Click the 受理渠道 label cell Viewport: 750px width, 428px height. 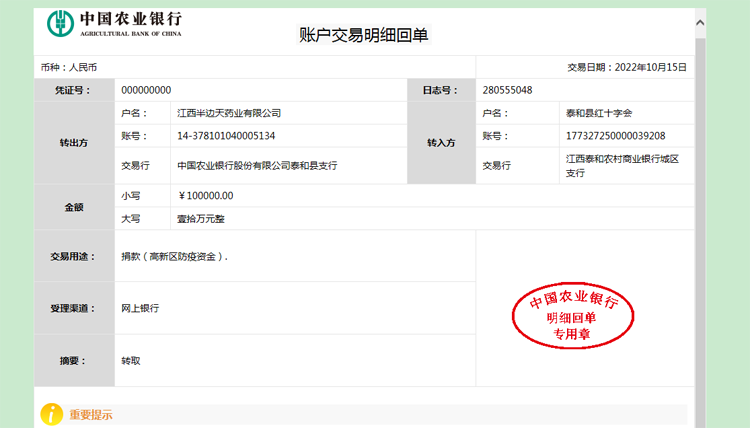(x=74, y=308)
